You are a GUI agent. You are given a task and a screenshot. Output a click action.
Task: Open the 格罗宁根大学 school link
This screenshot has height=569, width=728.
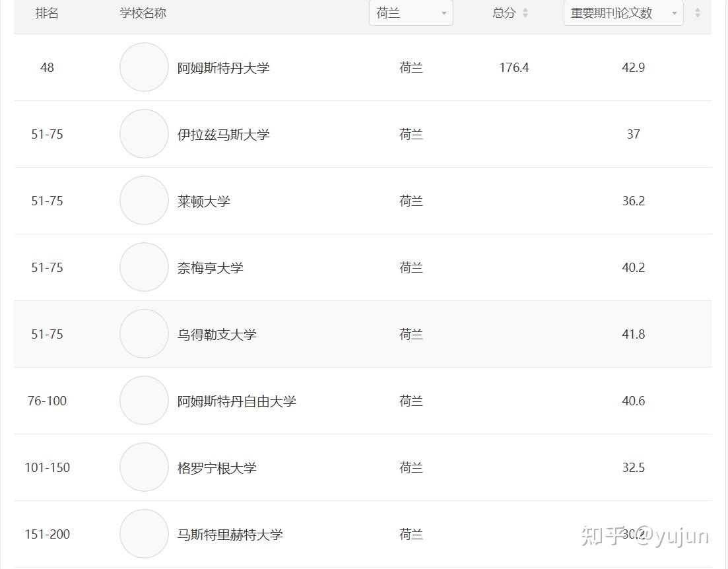point(216,468)
